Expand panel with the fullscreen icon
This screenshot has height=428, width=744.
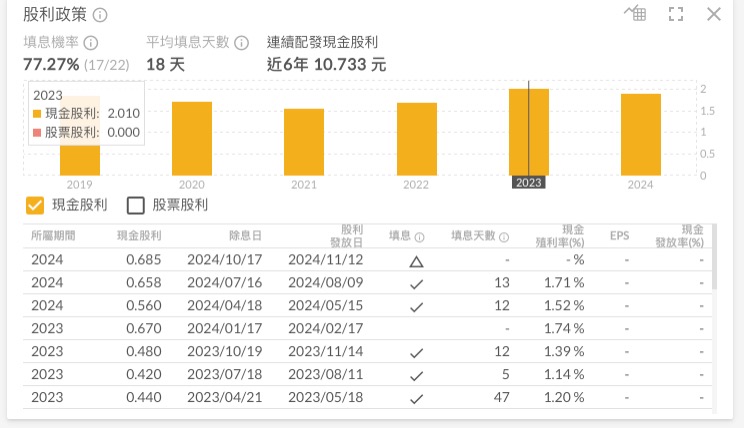point(675,14)
